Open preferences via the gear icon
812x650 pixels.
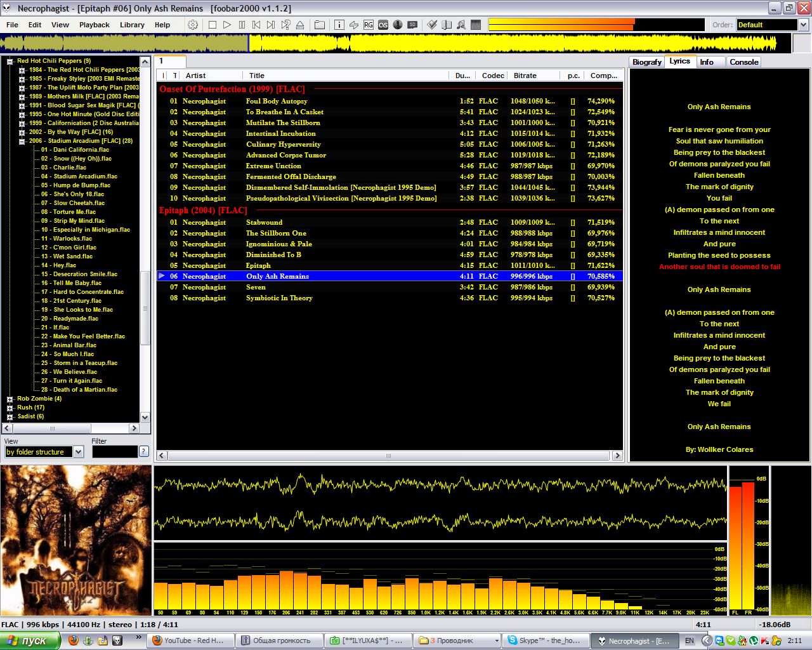pyautogui.click(x=193, y=25)
